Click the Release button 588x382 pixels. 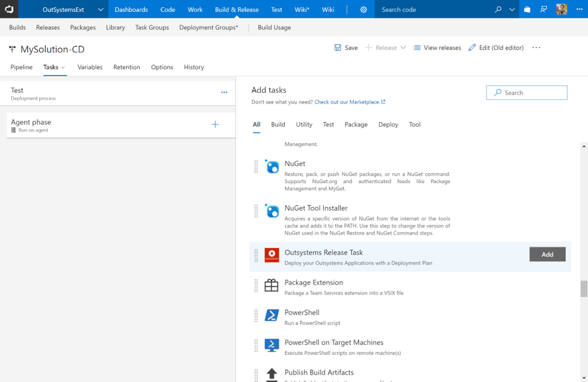(x=381, y=48)
